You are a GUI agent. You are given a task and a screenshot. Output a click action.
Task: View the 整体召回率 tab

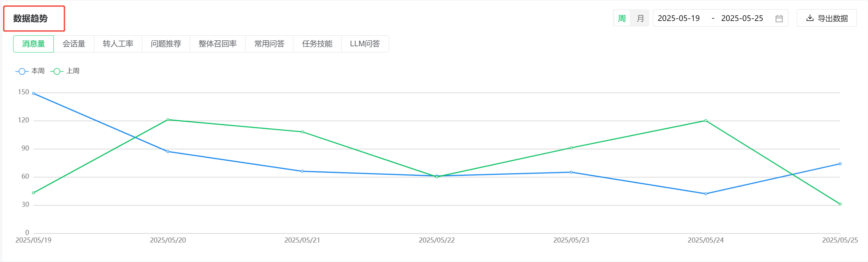(217, 44)
